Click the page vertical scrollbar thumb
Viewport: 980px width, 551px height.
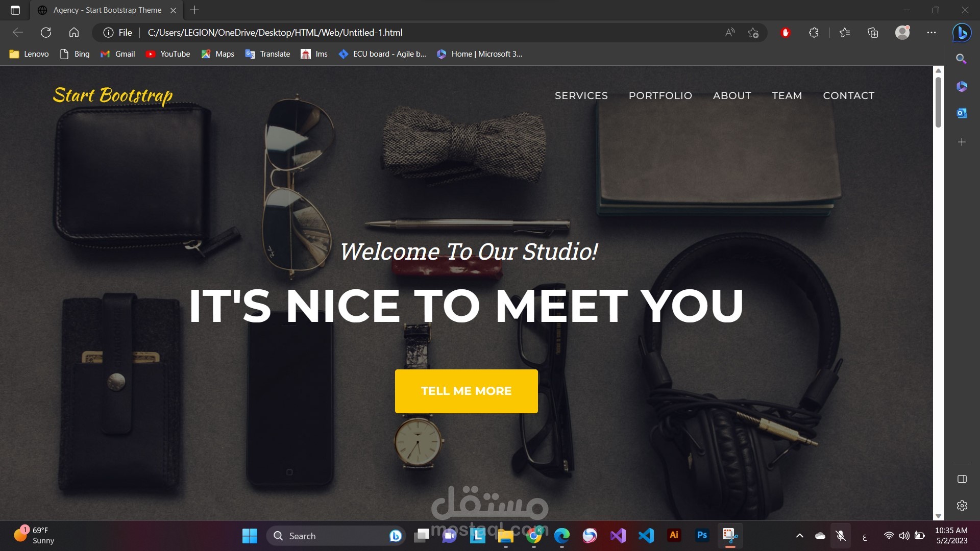(x=938, y=102)
